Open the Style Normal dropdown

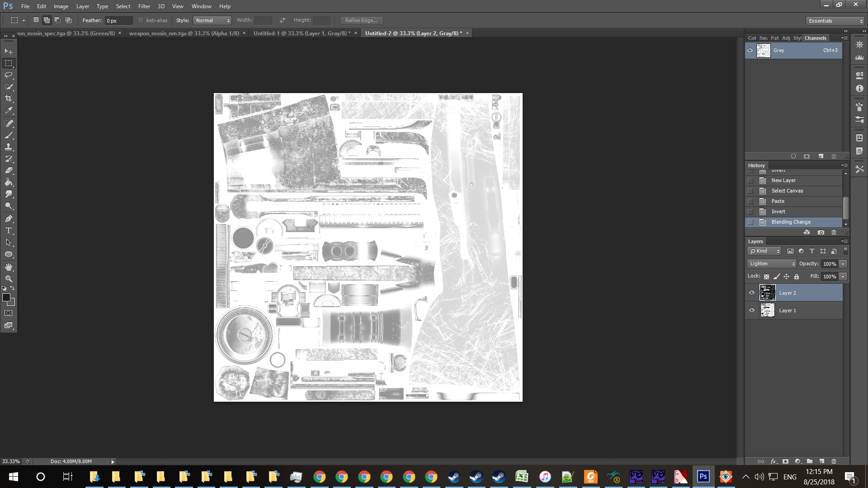(212, 20)
